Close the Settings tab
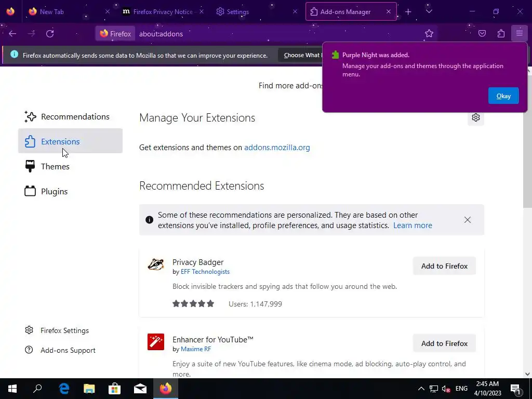Screen dimensions: 532x399 coord(295,11)
